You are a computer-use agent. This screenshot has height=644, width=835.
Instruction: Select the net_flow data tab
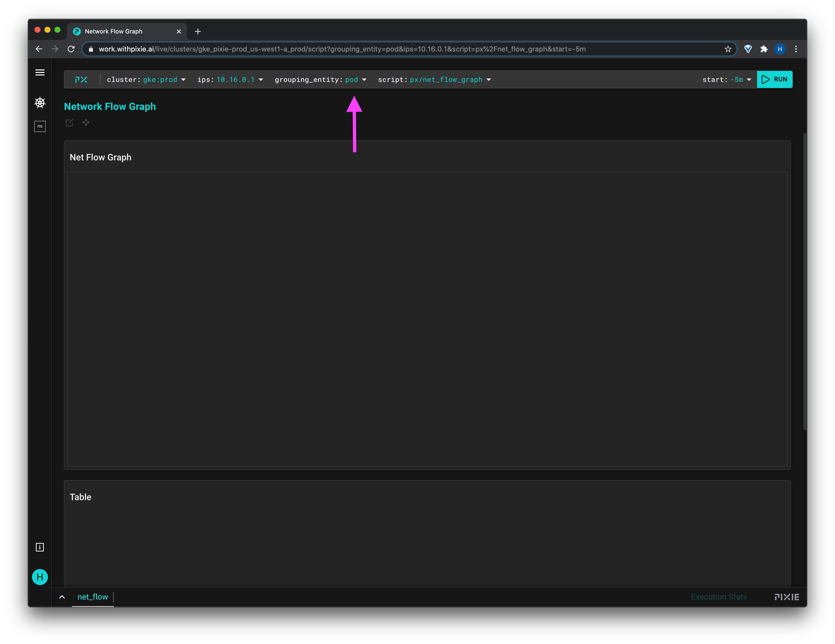click(x=92, y=597)
